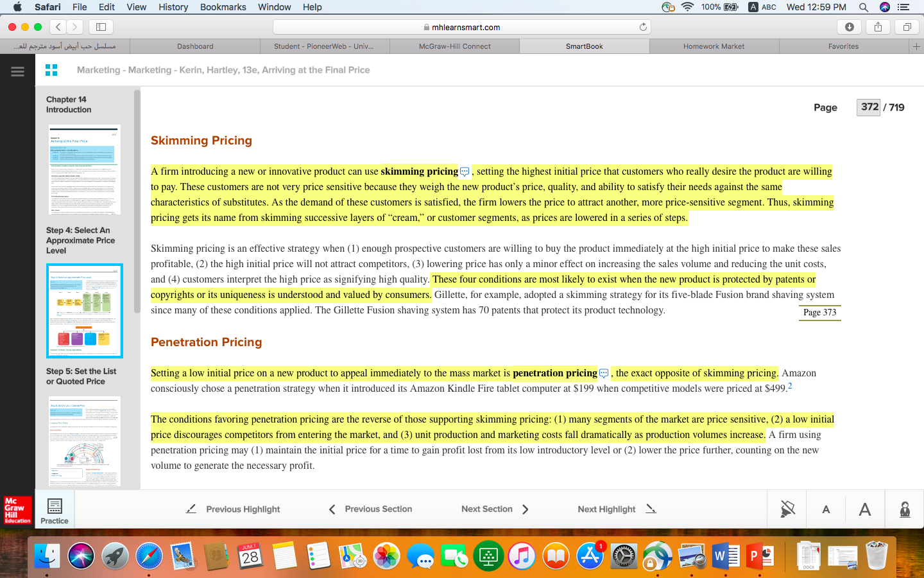Switch to the Dashboard tab
The width and height of the screenshot is (924, 578).
(195, 46)
